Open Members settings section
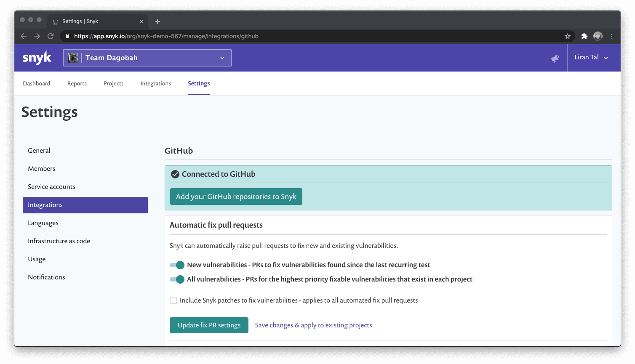Screen dimensions: 635x364 click(x=85, y=169)
